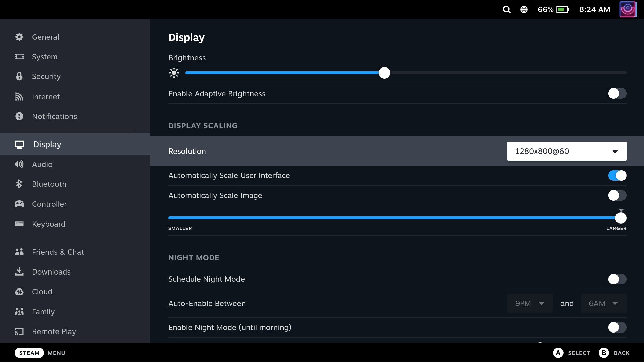Open Notifications settings

coord(74,116)
